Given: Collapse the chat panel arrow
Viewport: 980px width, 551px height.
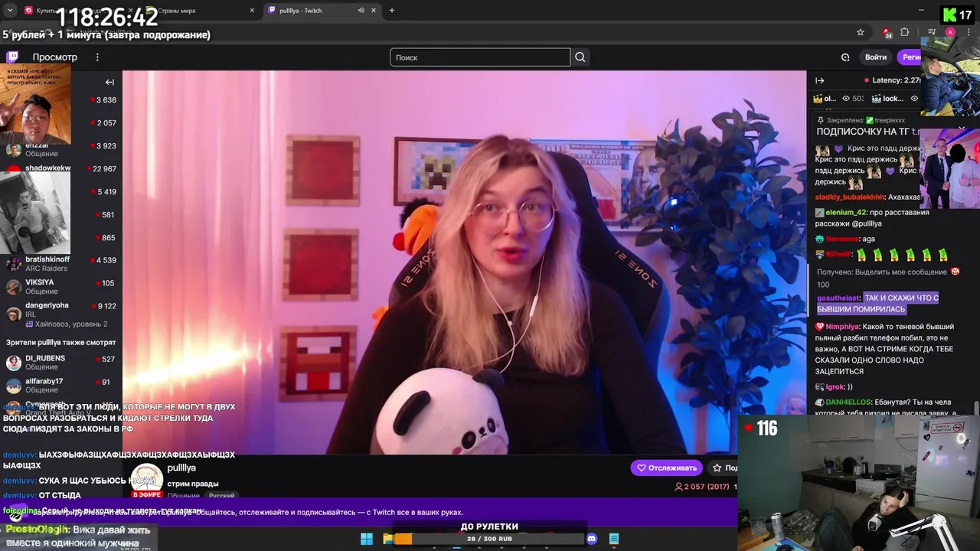Looking at the screenshot, I should pyautogui.click(x=819, y=80).
